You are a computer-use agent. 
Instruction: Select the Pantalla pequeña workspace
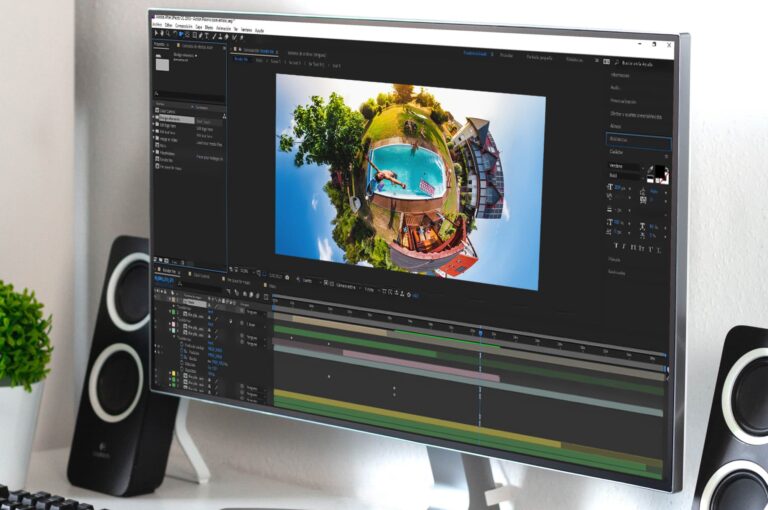pyautogui.click(x=540, y=57)
